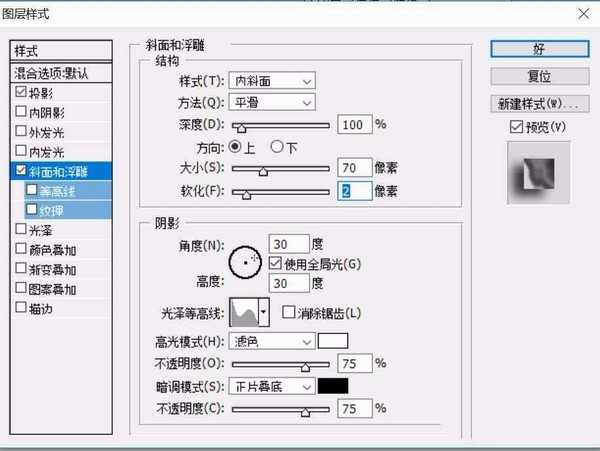600x451 pixels.
Task: Click the white highlight color swatch
Action: (x=332, y=342)
